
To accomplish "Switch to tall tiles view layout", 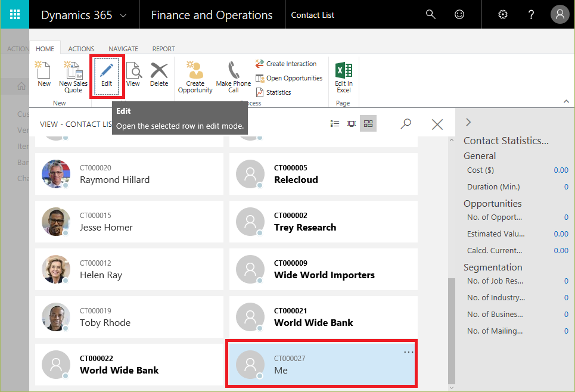I will (x=352, y=123).
